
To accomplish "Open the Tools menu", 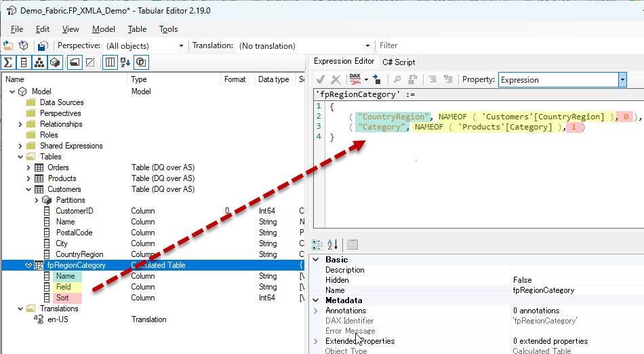I will click(168, 29).
